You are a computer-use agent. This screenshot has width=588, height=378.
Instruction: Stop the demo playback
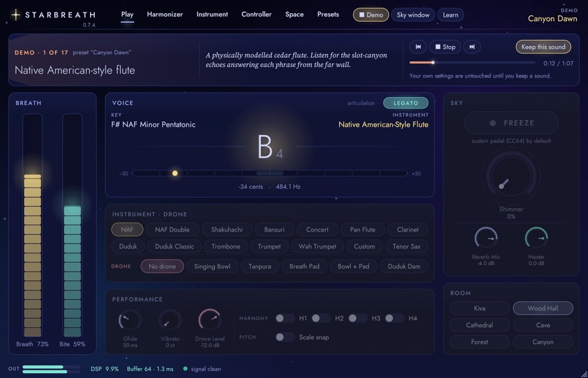pyautogui.click(x=445, y=47)
